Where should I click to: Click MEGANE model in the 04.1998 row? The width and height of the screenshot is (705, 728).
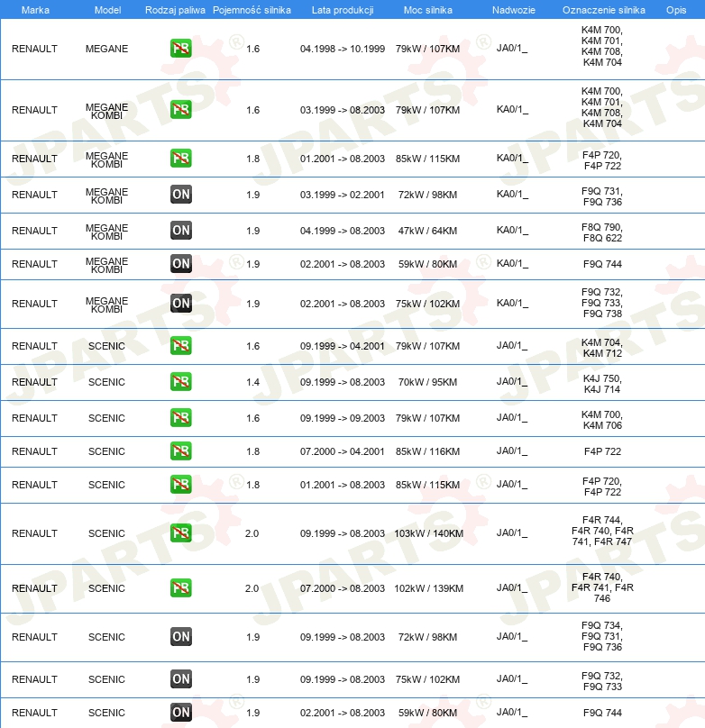[106, 49]
